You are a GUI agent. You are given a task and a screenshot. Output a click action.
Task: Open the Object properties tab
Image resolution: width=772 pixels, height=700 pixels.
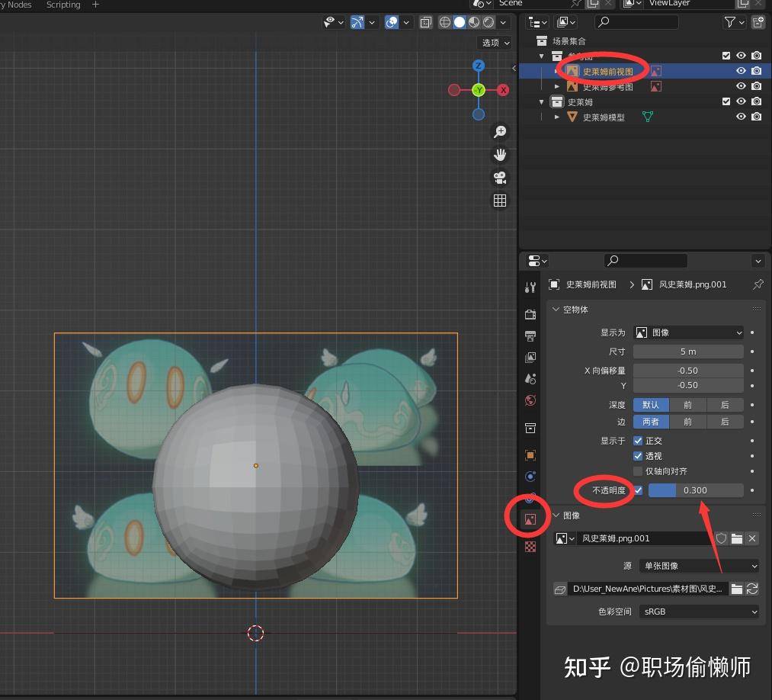530,454
